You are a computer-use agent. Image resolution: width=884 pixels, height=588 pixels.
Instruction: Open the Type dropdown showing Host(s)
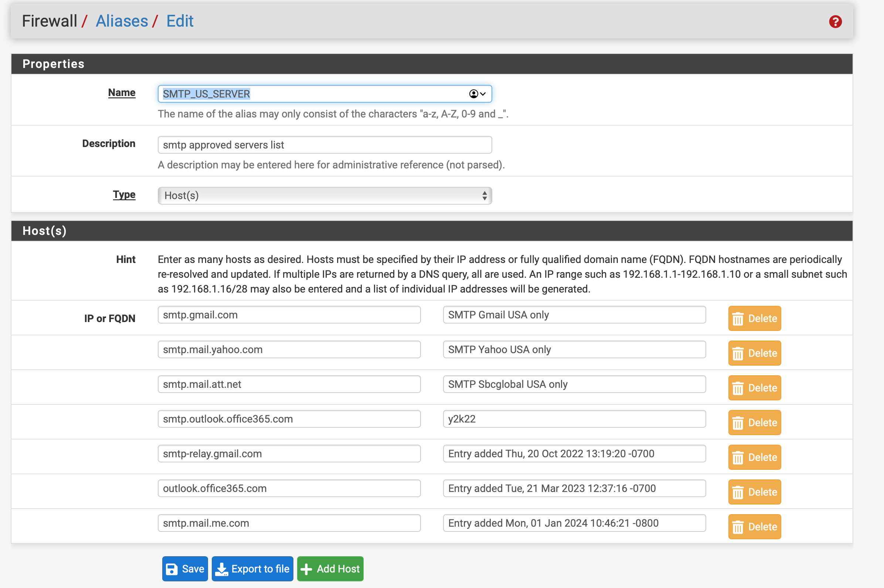coord(324,196)
